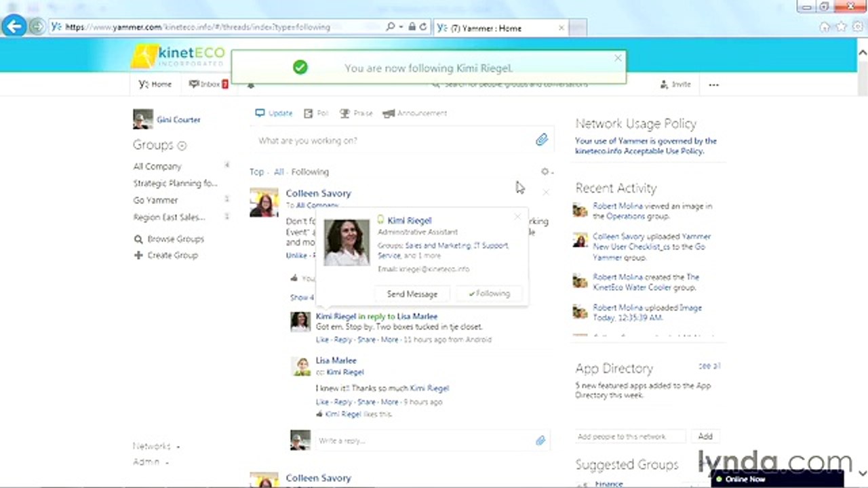868x488 pixels.
Task: Click the circled plus icon beside Groups
Action: point(182,145)
